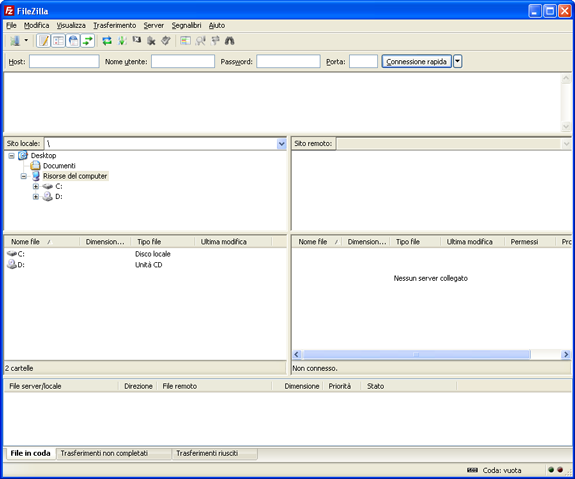Collapse the Desktop tree node
This screenshot has height=479, width=575.
point(11,156)
